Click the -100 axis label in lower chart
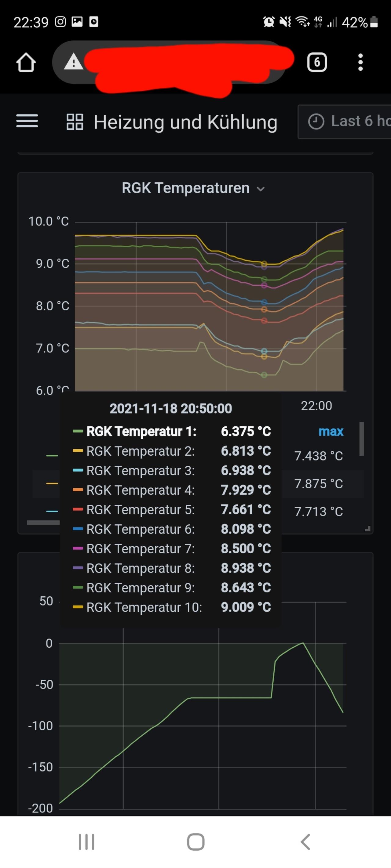391x868 pixels. 41,726
